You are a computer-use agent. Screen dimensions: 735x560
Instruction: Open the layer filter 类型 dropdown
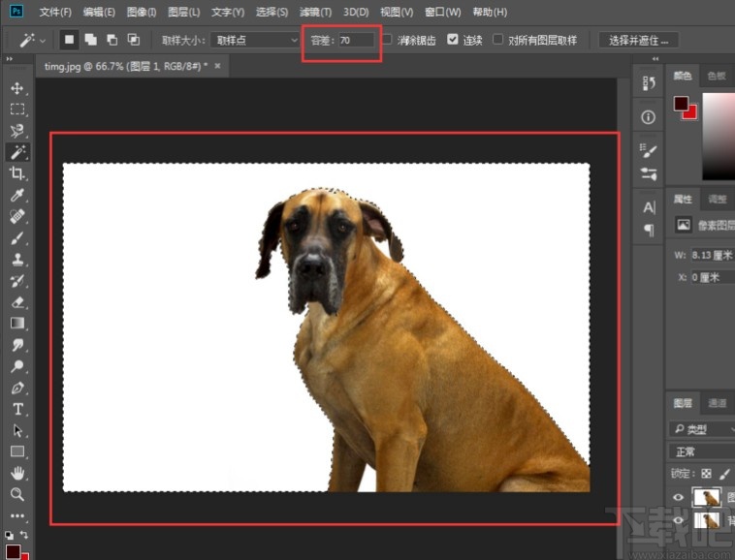702,428
